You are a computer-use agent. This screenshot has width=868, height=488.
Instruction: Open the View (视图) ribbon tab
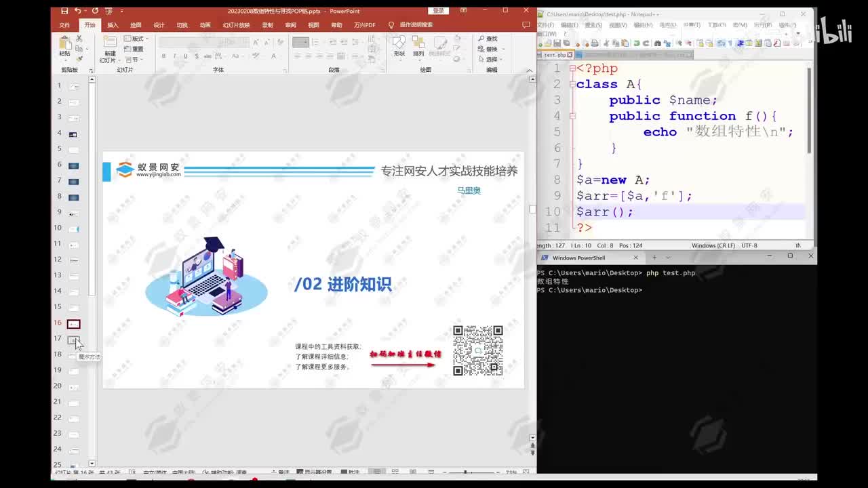pos(313,25)
